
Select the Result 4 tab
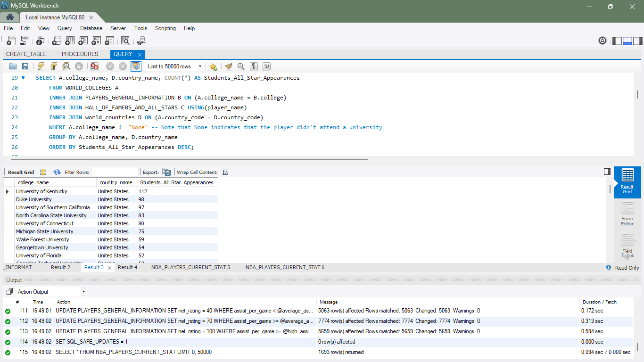(127, 267)
